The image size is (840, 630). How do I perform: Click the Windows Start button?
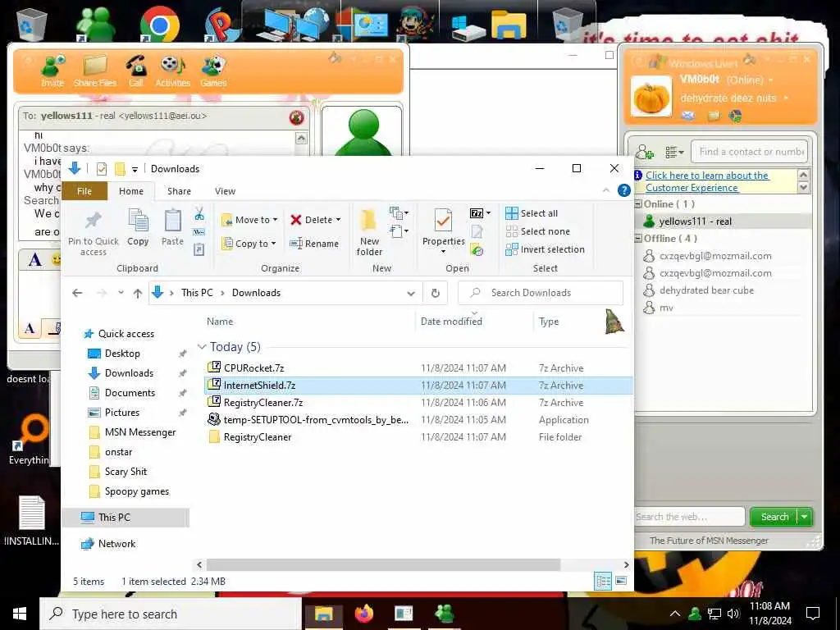[20, 614]
